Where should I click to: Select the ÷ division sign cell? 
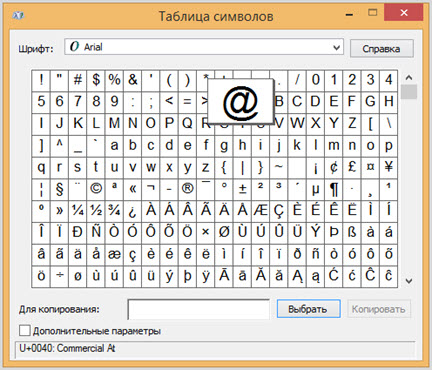59,276
